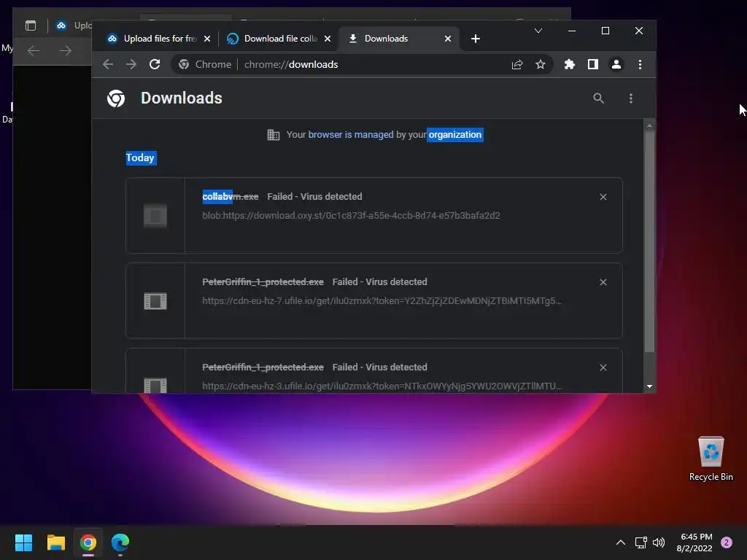Click the Today date heading

(140, 157)
